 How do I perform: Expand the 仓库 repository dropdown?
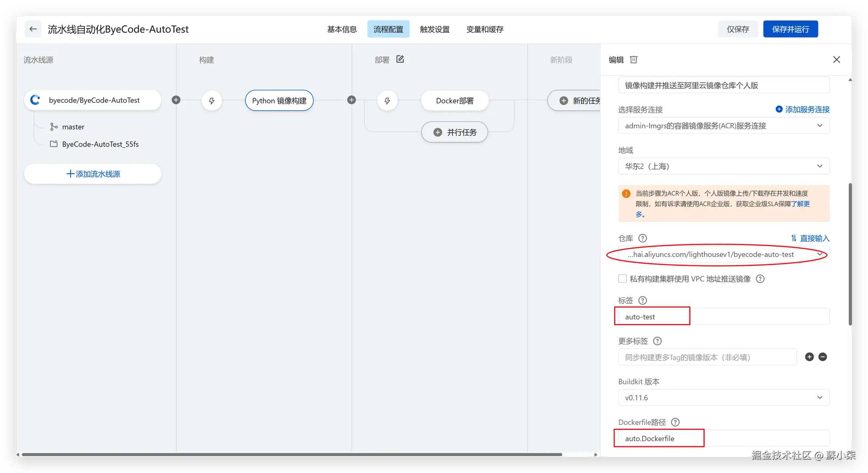click(723, 254)
